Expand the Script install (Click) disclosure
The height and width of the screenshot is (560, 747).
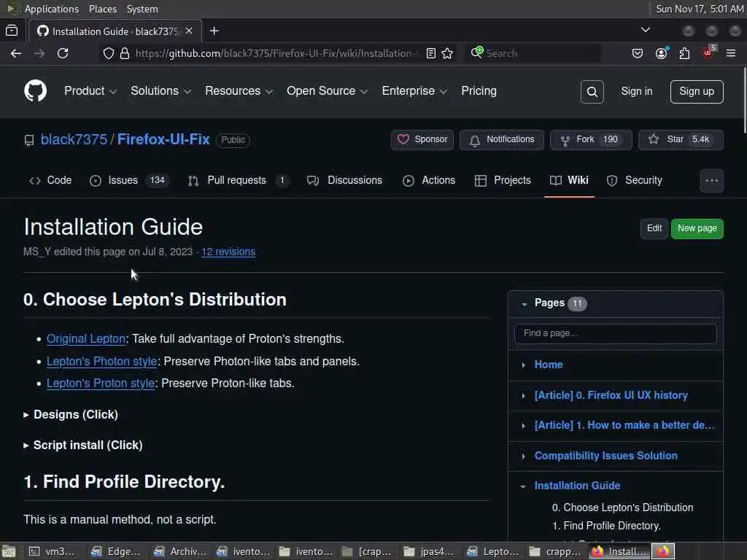pos(83,446)
